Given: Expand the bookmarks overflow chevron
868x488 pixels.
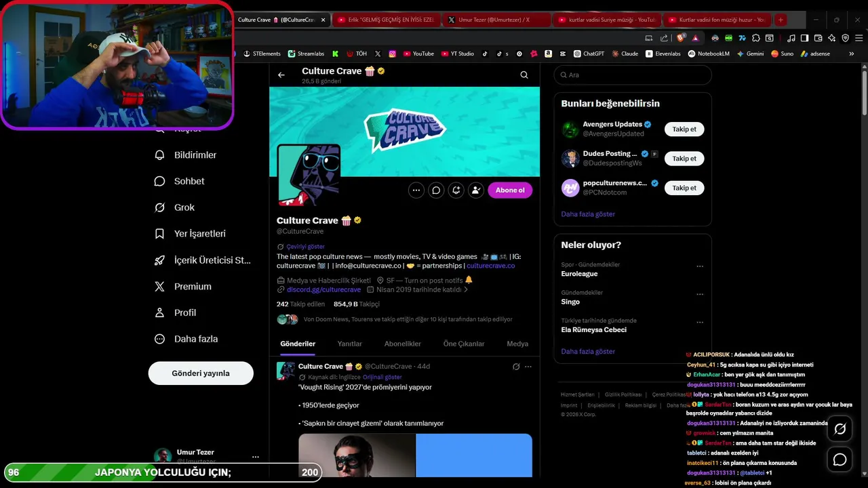Looking at the screenshot, I should [x=851, y=54].
